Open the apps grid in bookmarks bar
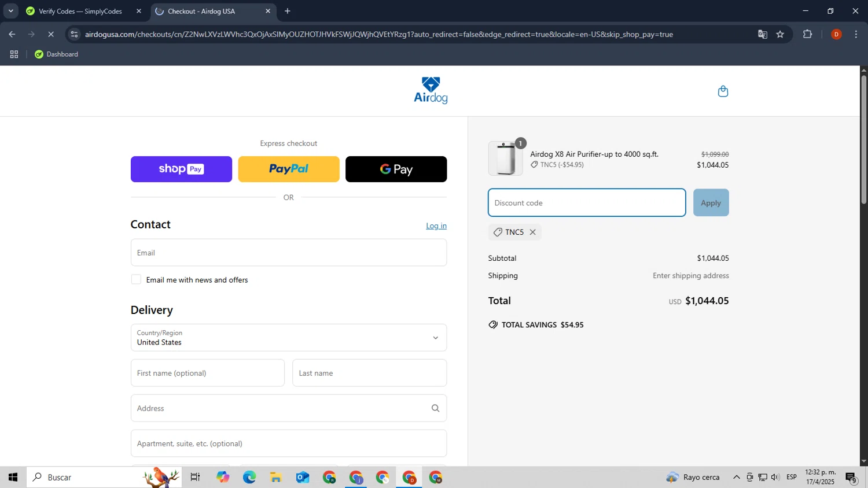868x488 pixels. pyautogui.click(x=14, y=54)
